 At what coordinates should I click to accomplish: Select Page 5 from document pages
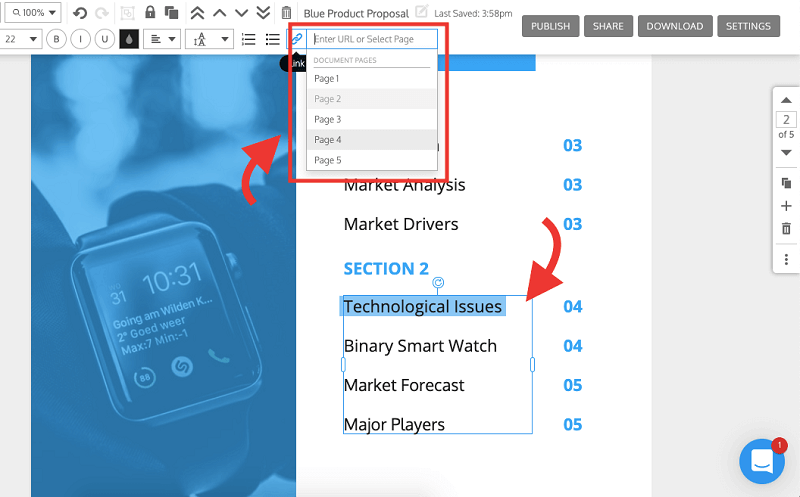point(372,160)
